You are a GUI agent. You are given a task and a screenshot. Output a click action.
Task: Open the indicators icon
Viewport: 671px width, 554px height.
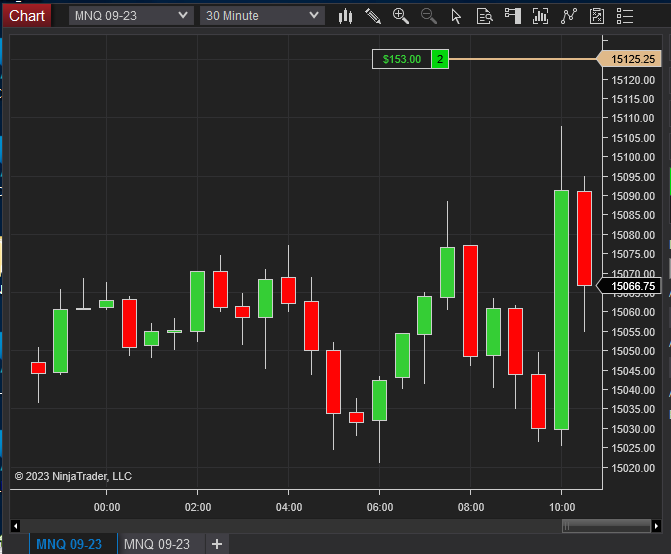tap(568, 16)
